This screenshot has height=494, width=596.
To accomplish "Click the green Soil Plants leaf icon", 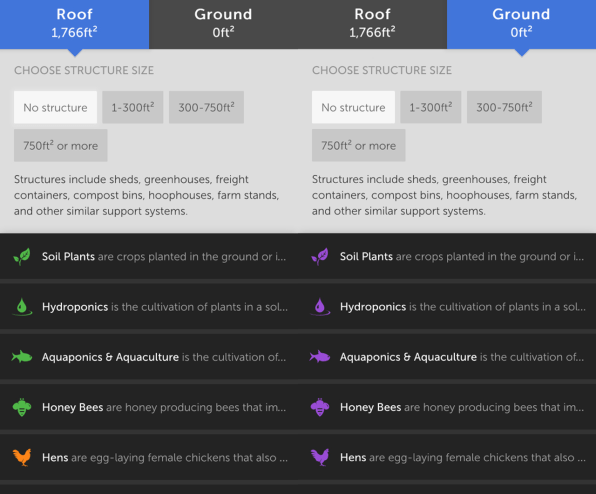I will point(22,256).
